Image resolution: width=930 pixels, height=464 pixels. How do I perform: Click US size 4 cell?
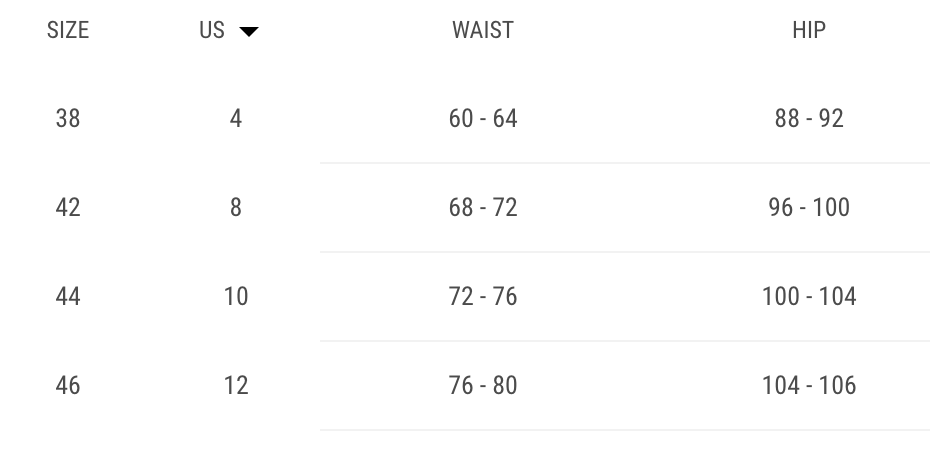click(x=236, y=118)
